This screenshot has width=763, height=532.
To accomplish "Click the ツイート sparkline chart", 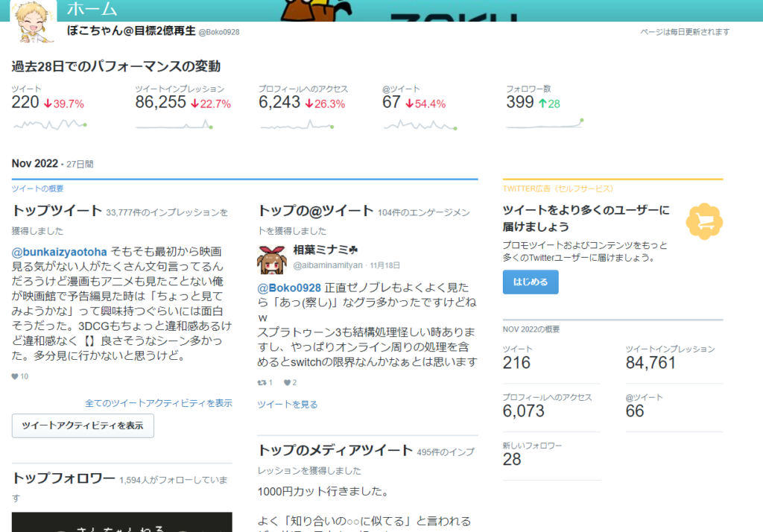I will point(50,124).
